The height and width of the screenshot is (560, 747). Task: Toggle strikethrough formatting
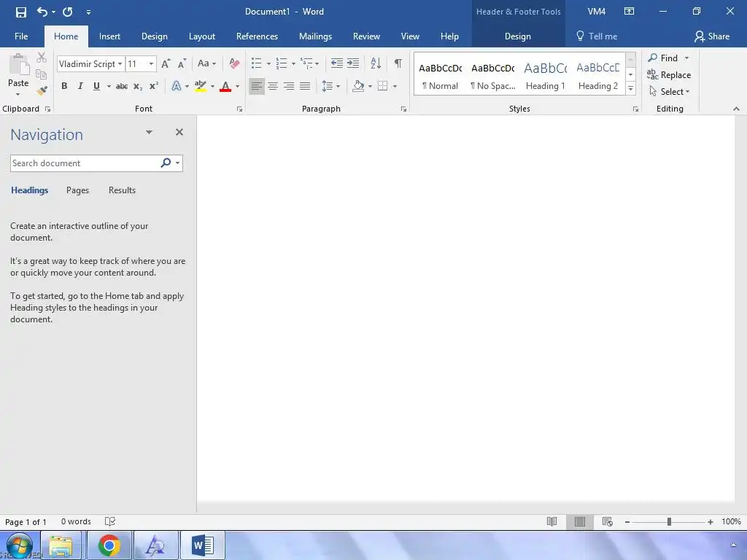click(122, 86)
